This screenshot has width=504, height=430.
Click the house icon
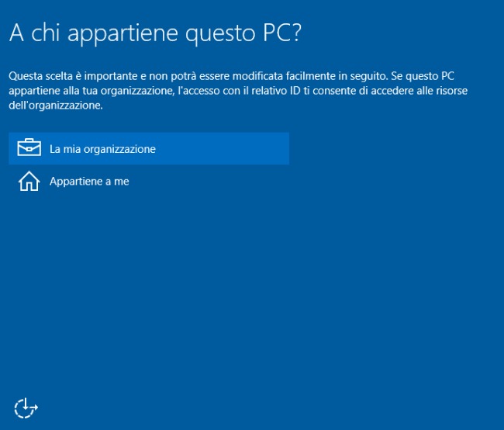tap(29, 182)
